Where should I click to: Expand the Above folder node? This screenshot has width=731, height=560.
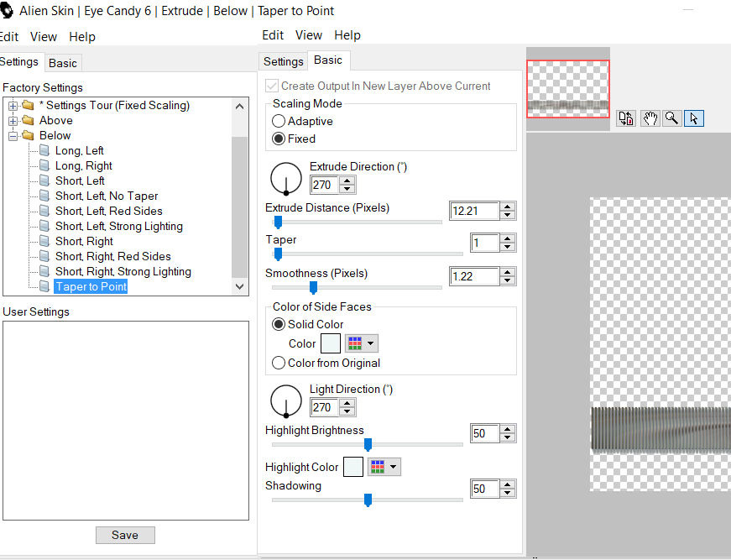click(x=13, y=121)
